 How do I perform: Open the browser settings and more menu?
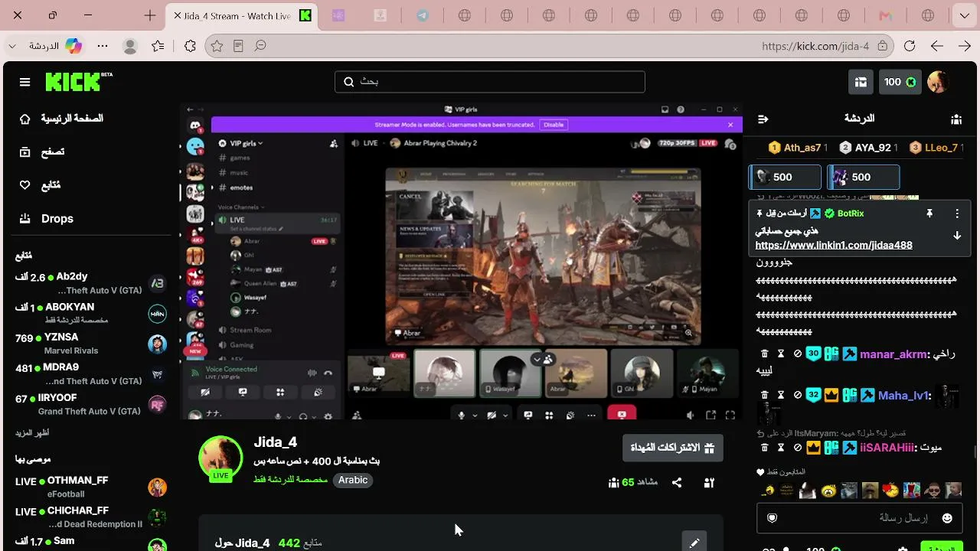(x=103, y=46)
